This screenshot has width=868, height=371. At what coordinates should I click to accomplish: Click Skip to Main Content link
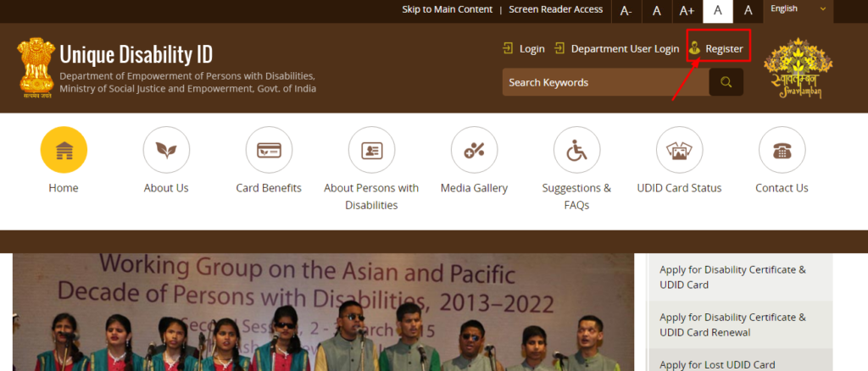448,9
